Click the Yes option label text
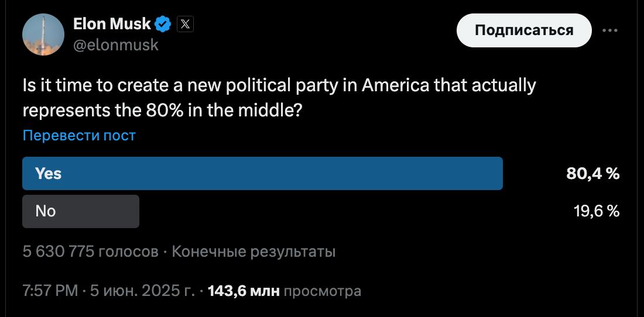 (48, 174)
